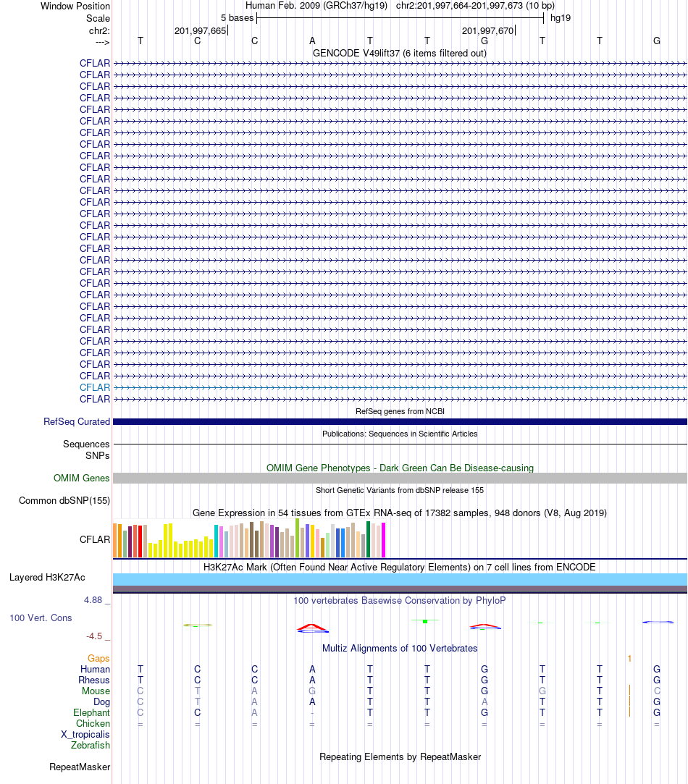Click the 'OMIM Genes' side label
688x784 pixels.
82,478
